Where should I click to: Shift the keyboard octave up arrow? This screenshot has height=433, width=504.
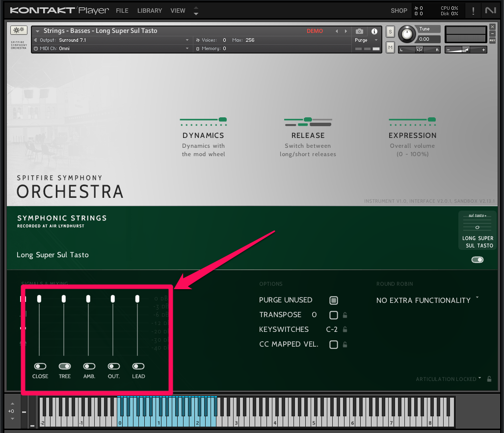click(x=12, y=404)
